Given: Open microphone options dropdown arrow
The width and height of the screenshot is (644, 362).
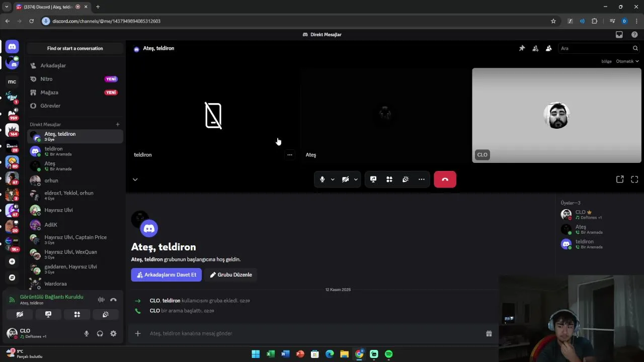Looking at the screenshot, I should (333, 179).
